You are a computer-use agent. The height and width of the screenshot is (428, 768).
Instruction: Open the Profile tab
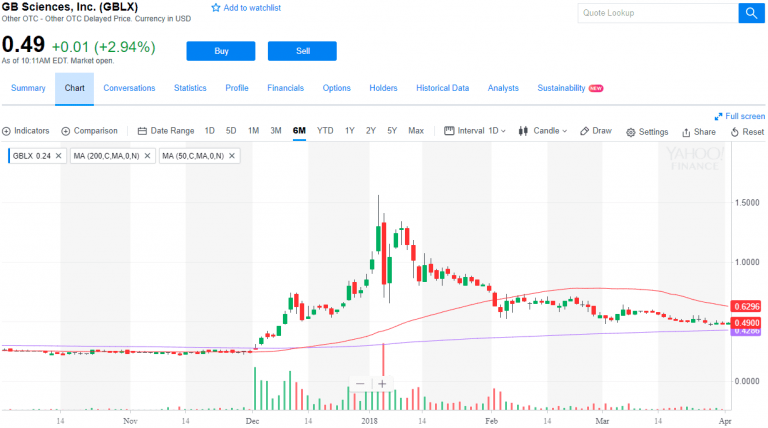pyautogui.click(x=237, y=88)
